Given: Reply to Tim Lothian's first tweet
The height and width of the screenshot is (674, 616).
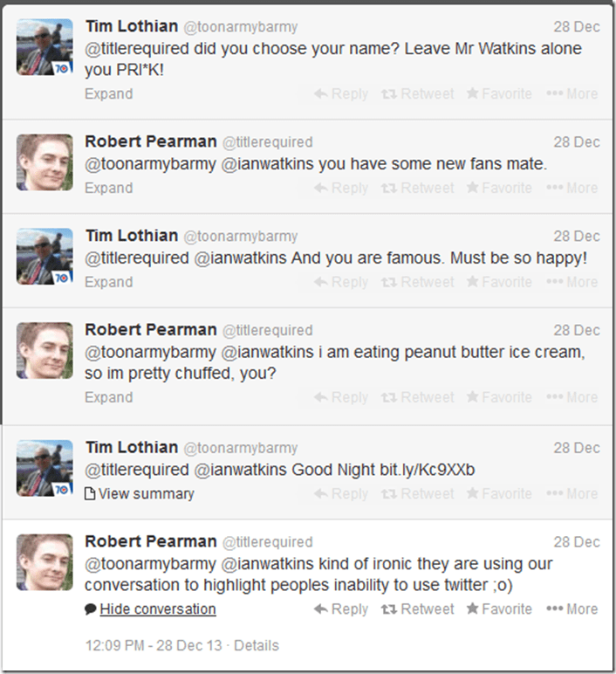Looking at the screenshot, I should pyautogui.click(x=341, y=93).
